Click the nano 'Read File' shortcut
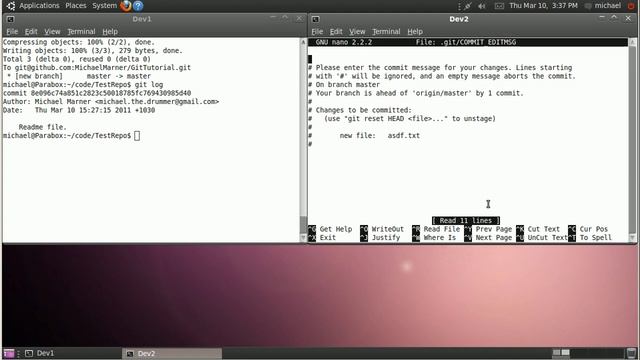The image size is (640, 360). [436, 229]
